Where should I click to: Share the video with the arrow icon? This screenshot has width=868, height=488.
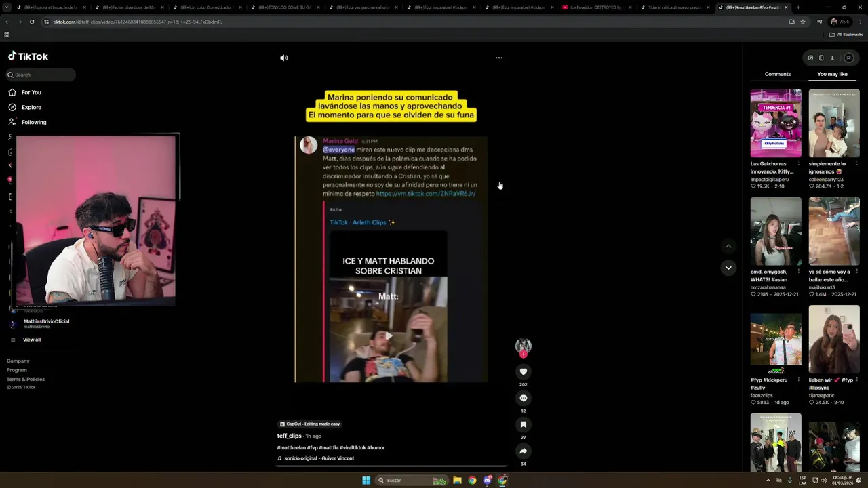523,451
